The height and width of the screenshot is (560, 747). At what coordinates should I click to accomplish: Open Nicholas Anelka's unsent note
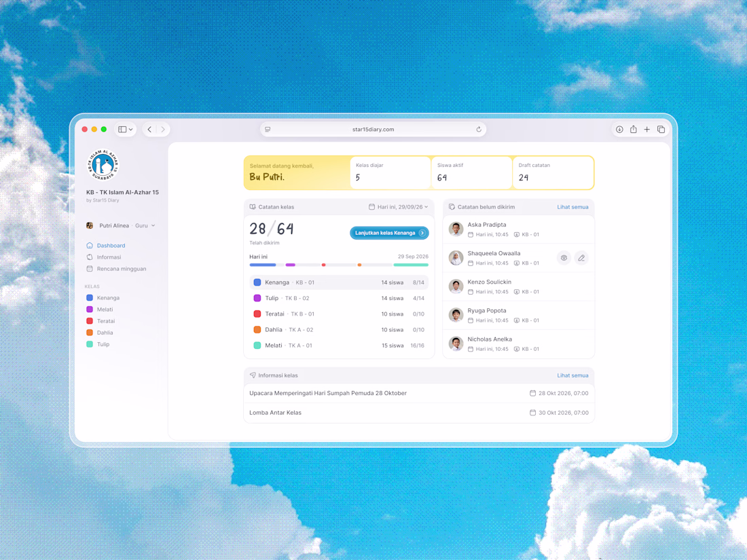pyautogui.click(x=518, y=344)
